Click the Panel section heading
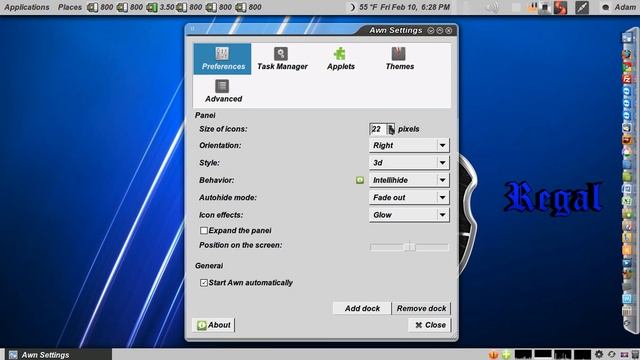Viewport: 640px width, 360px height. coord(205,116)
